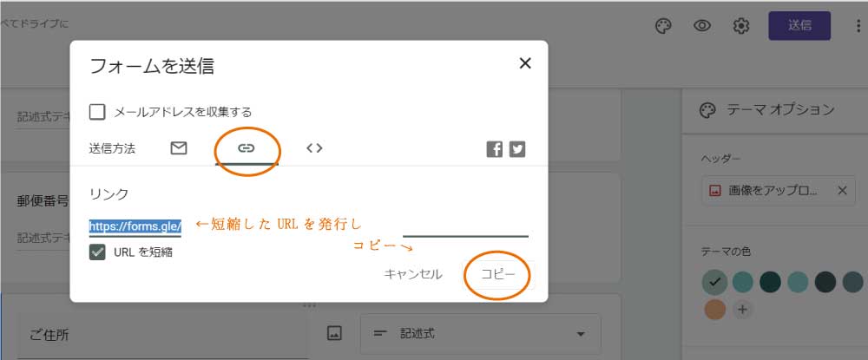Add a custom theme color with plus
The image size is (868, 360).
click(x=742, y=308)
